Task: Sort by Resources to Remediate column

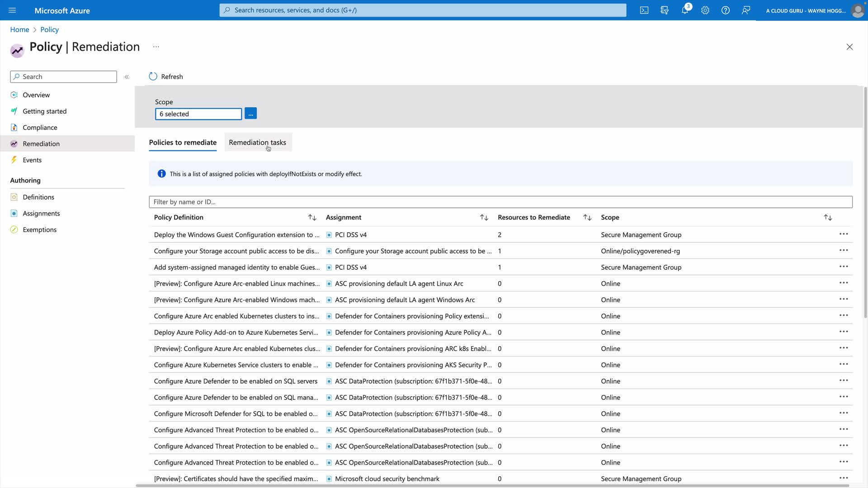Action: pos(587,217)
